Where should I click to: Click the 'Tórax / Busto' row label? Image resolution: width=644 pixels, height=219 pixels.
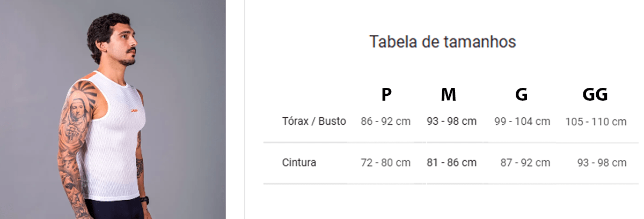pos(314,121)
